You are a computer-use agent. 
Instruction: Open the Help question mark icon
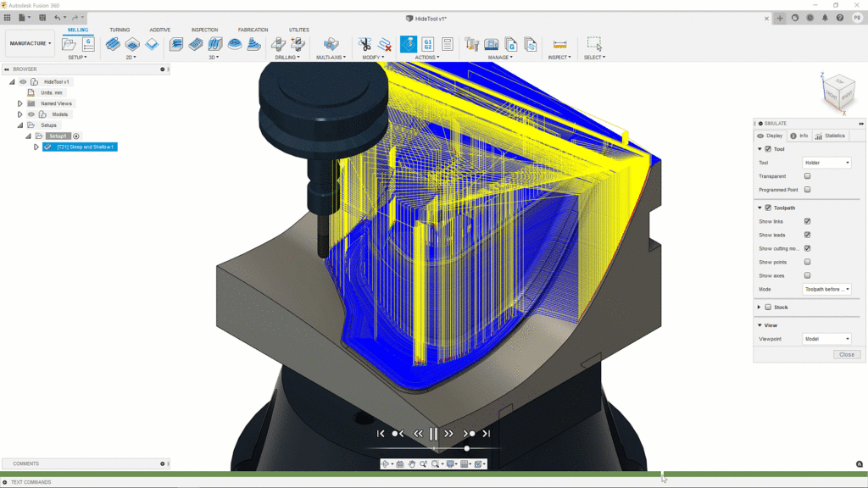click(x=840, y=18)
